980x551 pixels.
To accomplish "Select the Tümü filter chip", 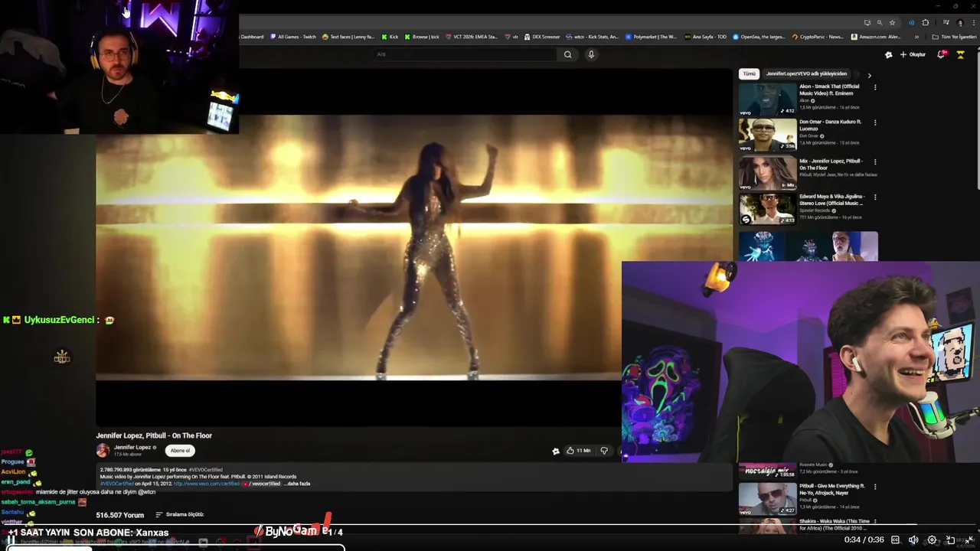I will (x=749, y=74).
